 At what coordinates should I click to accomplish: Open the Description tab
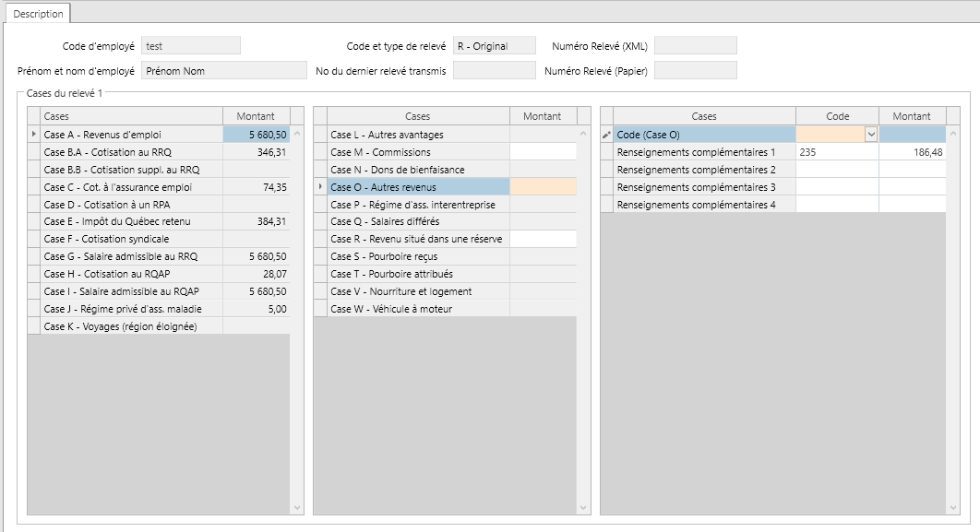coord(38,14)
